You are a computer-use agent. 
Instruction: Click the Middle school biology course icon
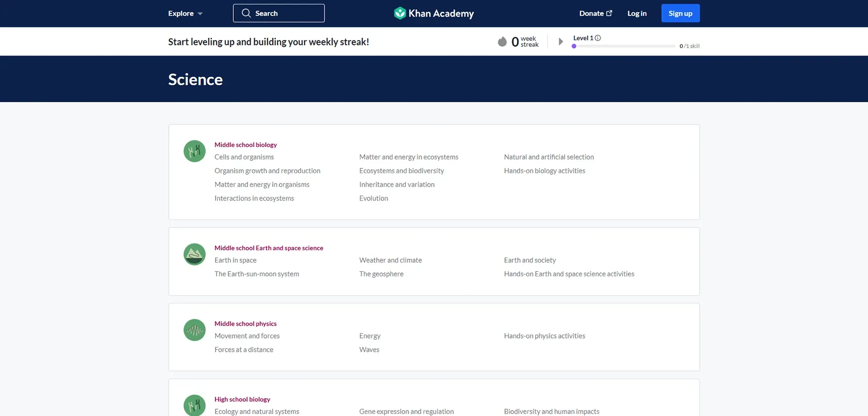pyautogui.click(x=194, y=151)
